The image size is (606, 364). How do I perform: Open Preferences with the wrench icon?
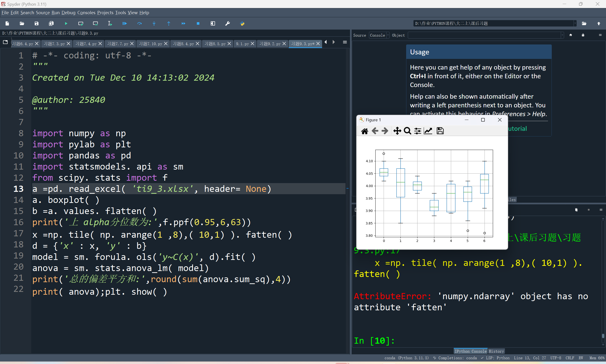click(x=228, y=24)
